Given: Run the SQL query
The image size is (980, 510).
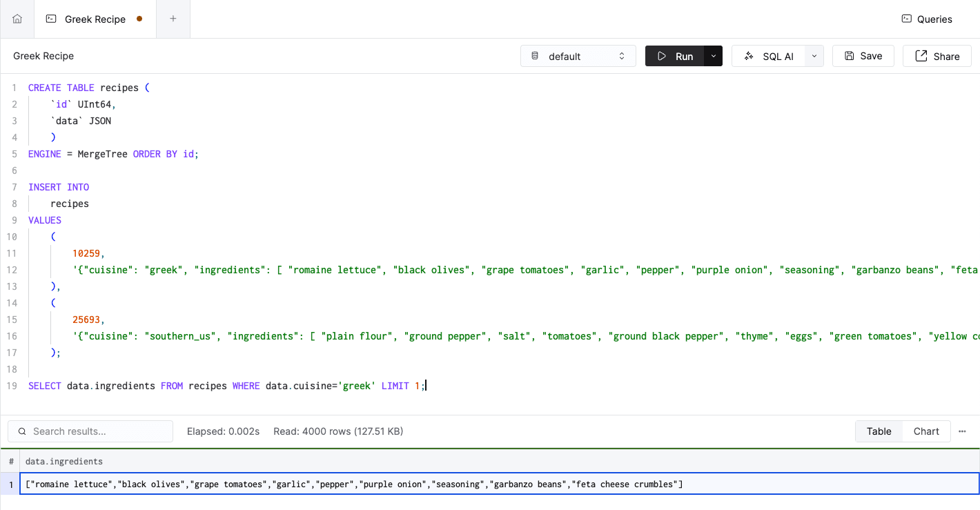Looking at the screenshot, I should coord(674,57).
